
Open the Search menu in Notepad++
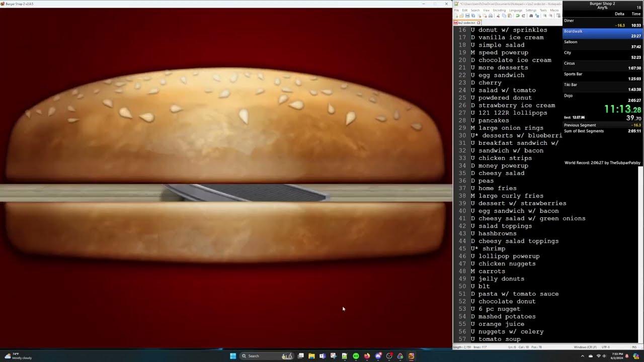[x=475, y=11]
